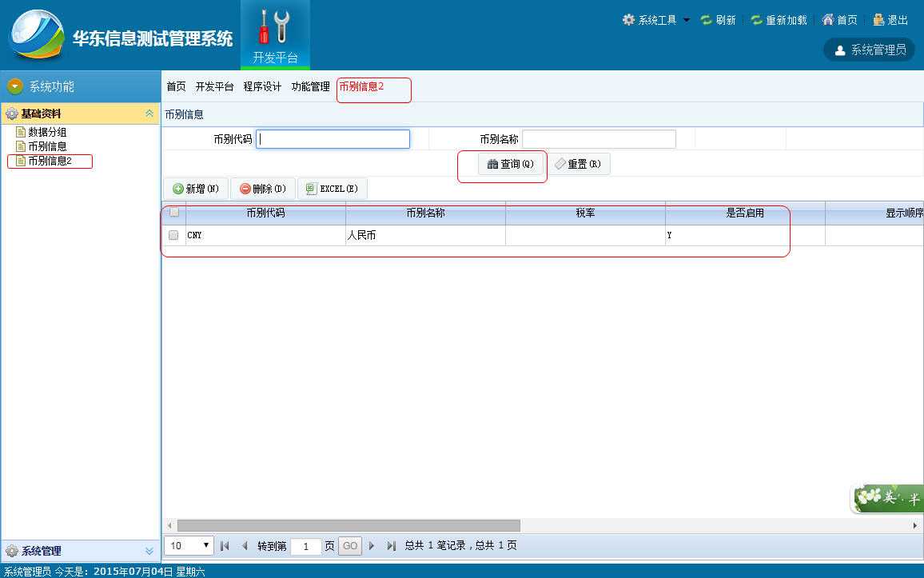Click the first page navigation arrow

point(225,545)
